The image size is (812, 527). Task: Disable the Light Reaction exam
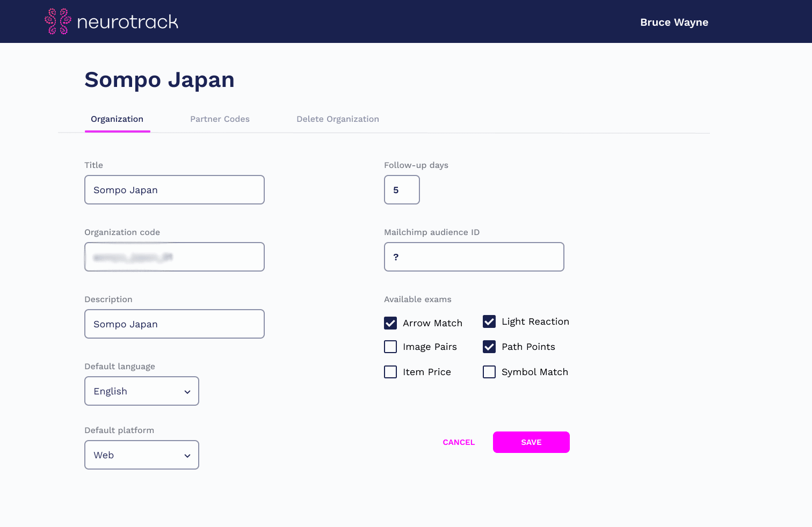pos(489,321)
